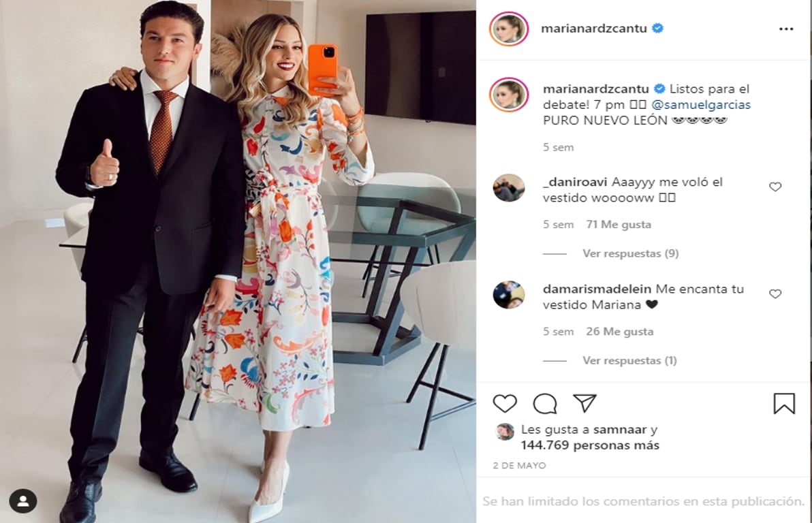The image size is (812, 523).
Task: Like the _daniroavi comment
Action: (x=775, y=187)
